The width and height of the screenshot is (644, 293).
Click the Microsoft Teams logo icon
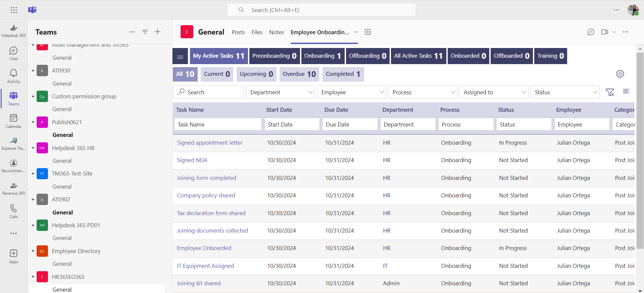(x=32, y=10)
